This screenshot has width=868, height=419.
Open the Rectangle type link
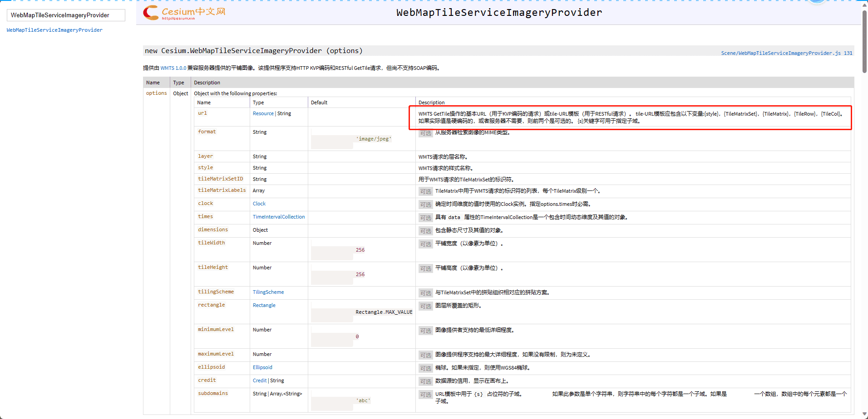point(264,305)
